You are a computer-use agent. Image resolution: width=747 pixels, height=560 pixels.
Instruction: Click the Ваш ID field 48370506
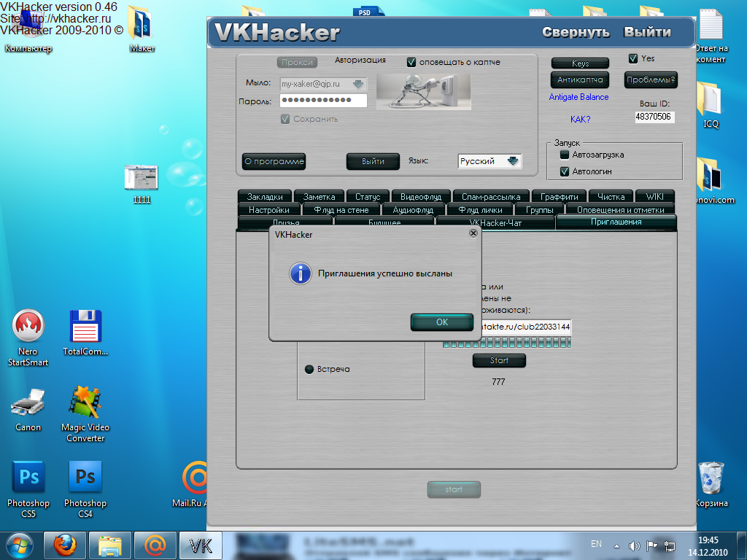tap(654, 117)
